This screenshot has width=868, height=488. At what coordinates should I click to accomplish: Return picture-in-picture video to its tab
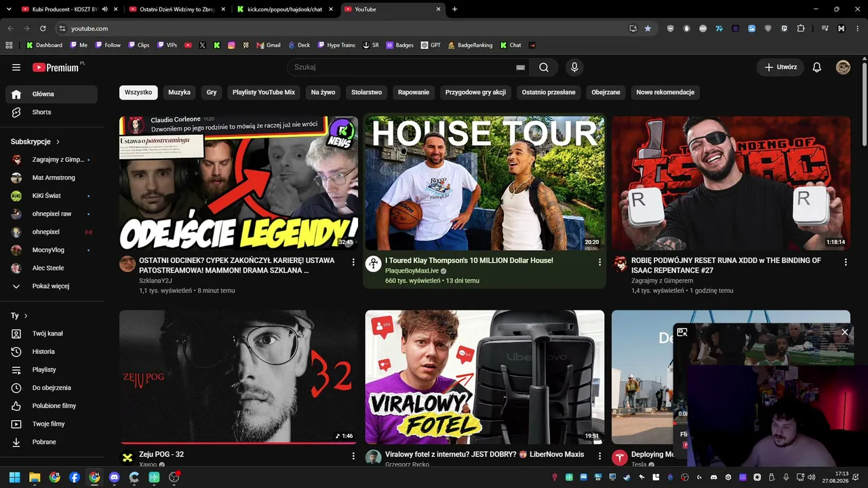682,332
